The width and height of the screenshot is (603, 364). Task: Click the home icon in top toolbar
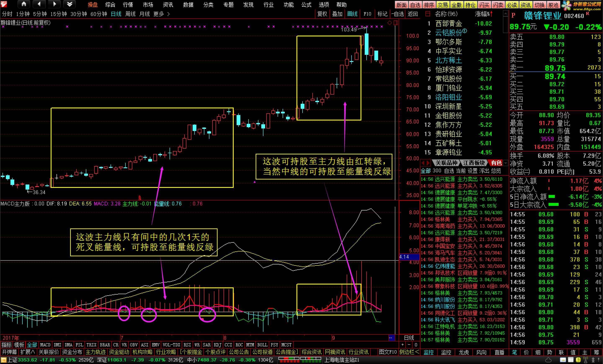click(24, 4)
